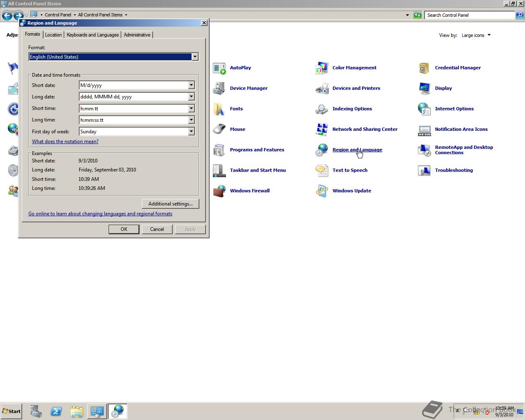The height and width of the screenshot is (420, 525).
Task: Click the search magnifier button
Action: (x=519, y=15)
